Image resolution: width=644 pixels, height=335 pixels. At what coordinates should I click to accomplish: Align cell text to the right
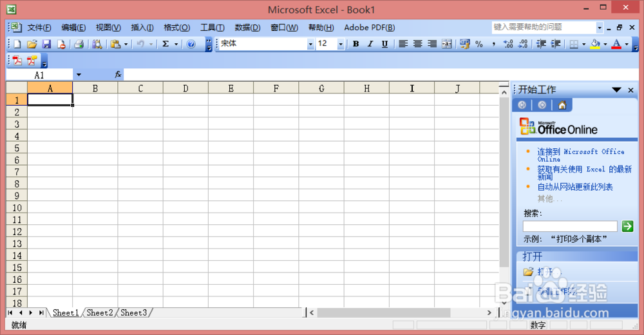coord(432,44)
